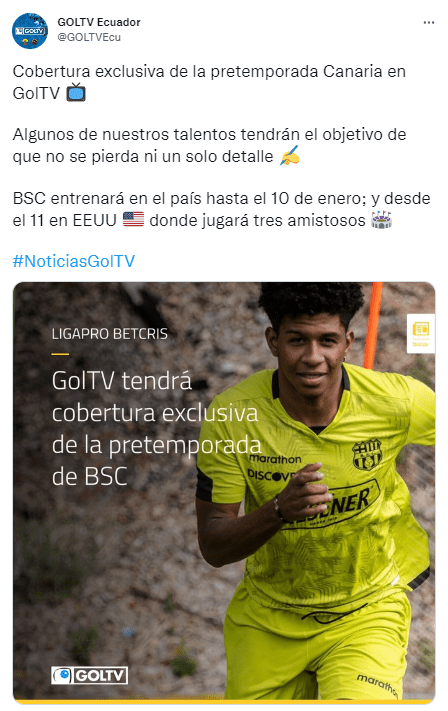448x711 pixels.
Task: Click the GOLTV Ecuador display name
Action: point(99,22)
